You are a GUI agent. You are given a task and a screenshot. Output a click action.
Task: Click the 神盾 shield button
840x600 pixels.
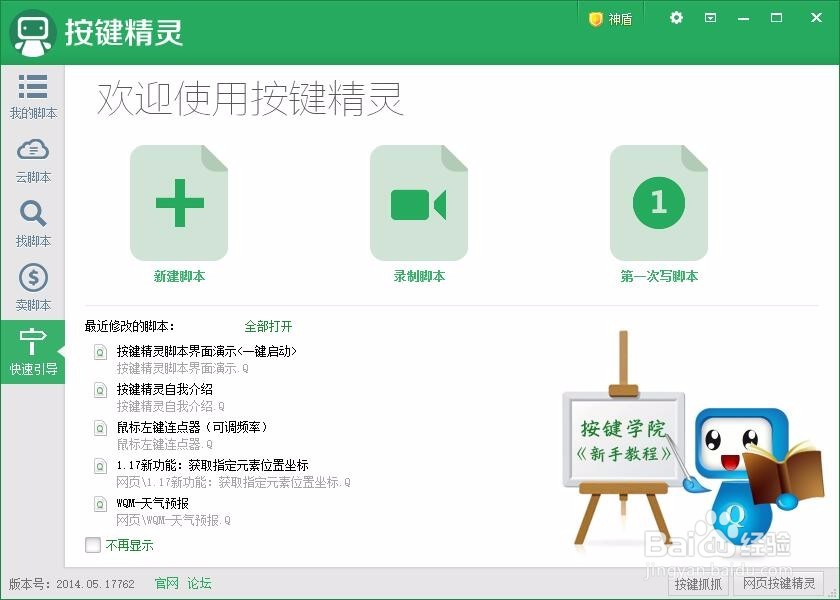click(611, 19)
